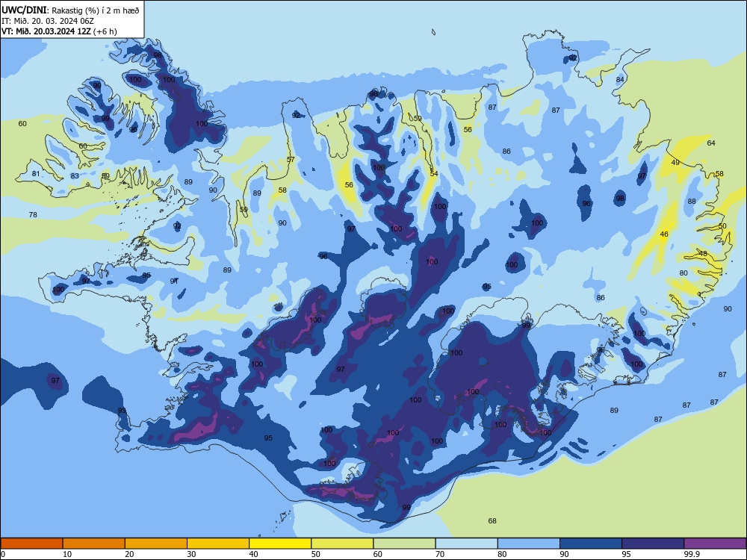
Task: Click the '93' humidity value on the map
Action: [122, 411]
